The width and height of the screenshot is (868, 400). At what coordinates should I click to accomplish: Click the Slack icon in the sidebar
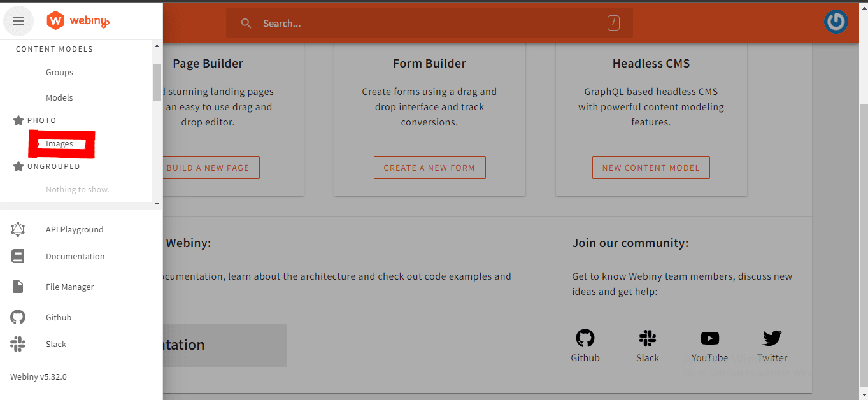coord(18,344)
